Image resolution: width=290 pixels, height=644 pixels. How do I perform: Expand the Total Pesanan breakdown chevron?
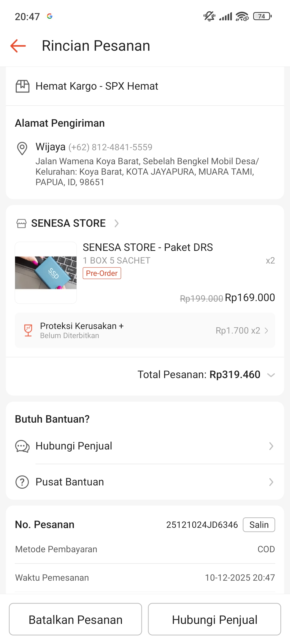pyautogui.click(x=271, y=375)
